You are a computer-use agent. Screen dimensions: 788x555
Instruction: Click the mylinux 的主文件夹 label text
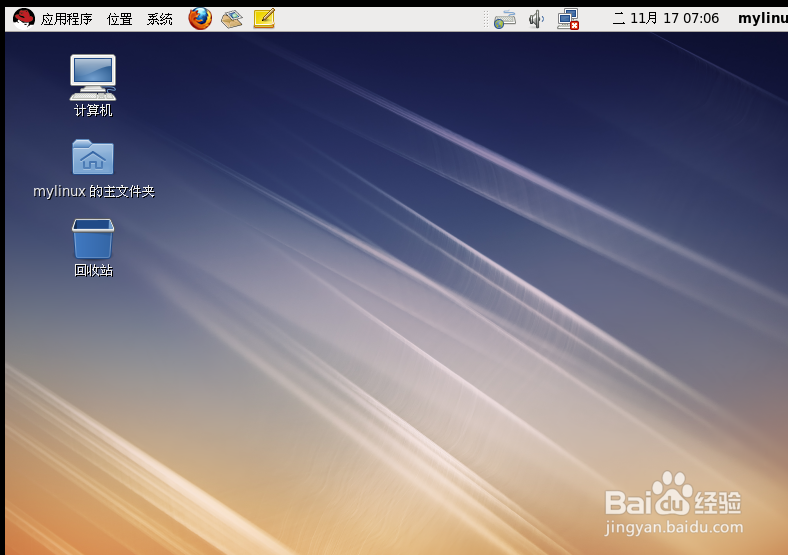[x=93, y=191]
